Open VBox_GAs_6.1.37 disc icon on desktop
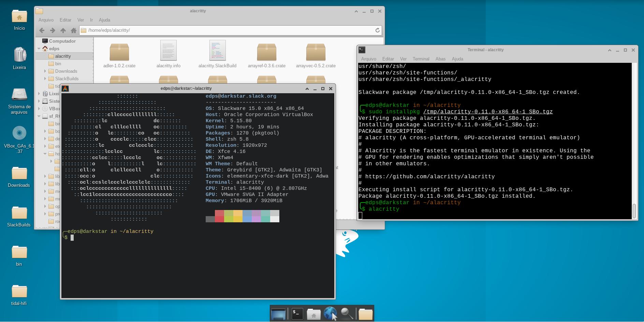This screenshot has height=322, width=644. tap(19, 140)
